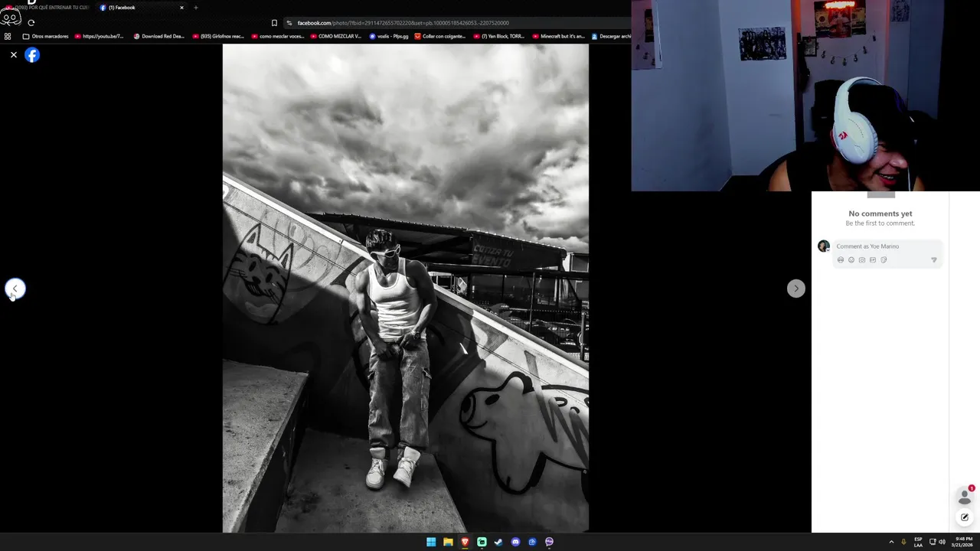Send comment with paper plane icon

tap(933, 260)
